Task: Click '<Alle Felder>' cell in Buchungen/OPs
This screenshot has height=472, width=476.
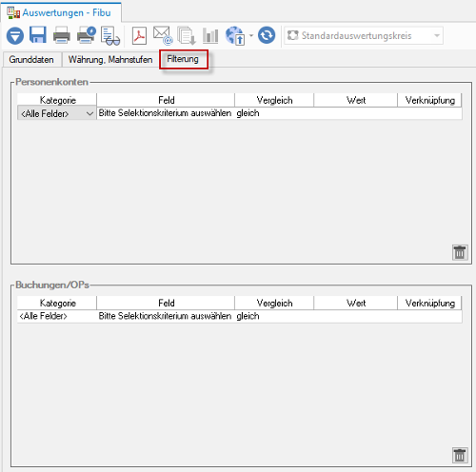Action: [x=57, y=316]
